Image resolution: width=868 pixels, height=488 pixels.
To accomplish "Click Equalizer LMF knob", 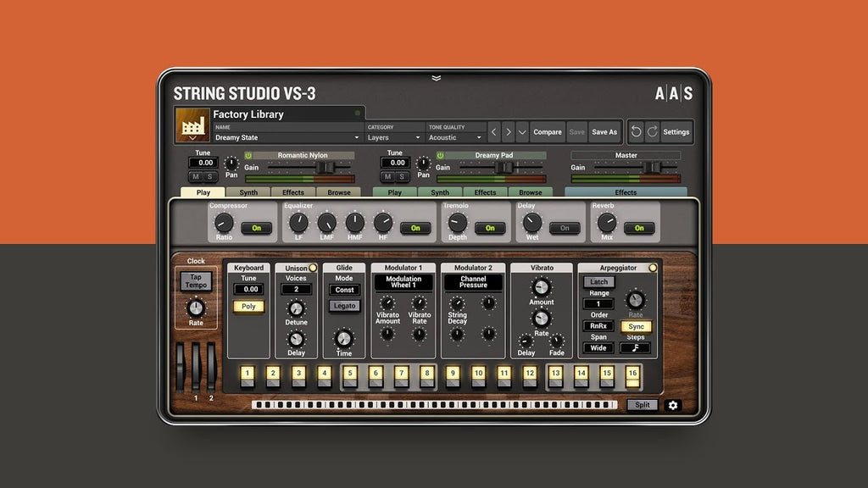I will pyautogui.click(x=326, y=223).
